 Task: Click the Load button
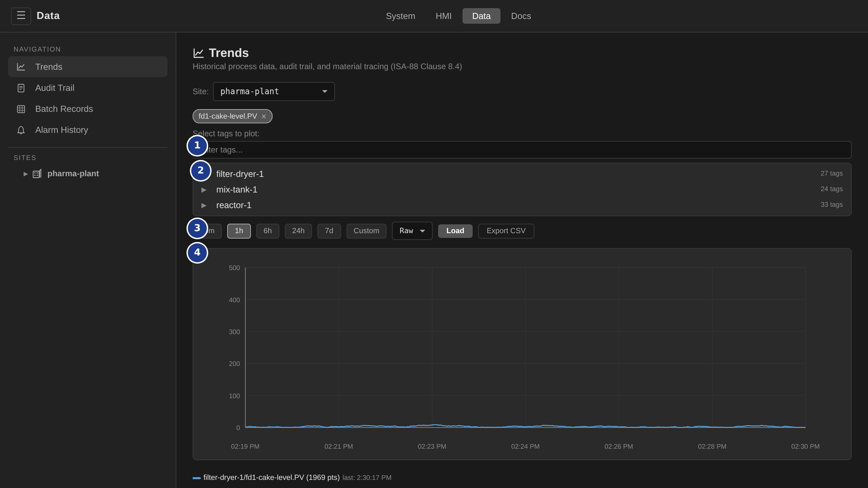coord(455,231)
